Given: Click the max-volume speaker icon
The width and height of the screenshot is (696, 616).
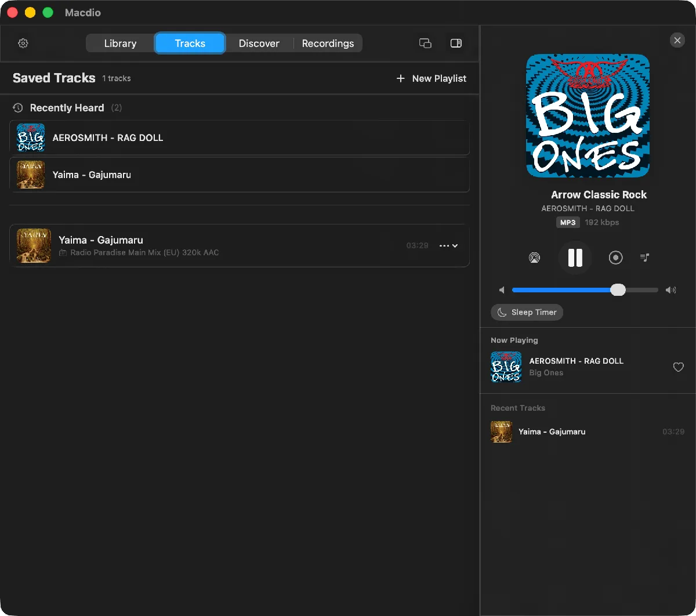Looking at the screenshot, I should (670, 290).
